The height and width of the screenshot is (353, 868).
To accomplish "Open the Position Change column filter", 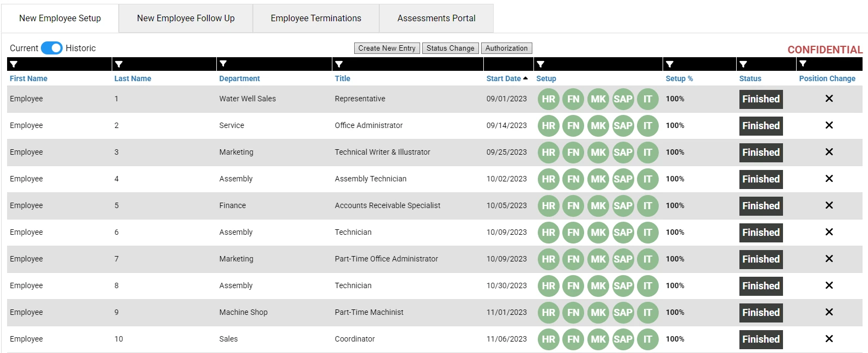I will tap(803, 64).
